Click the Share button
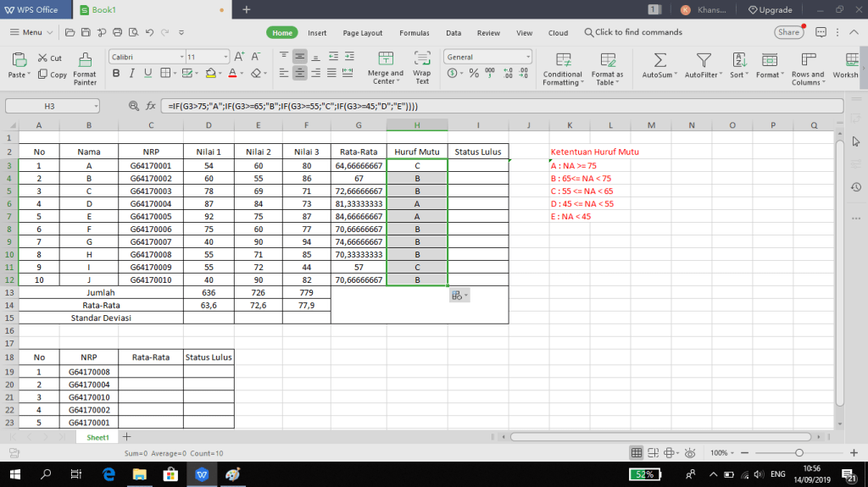The width and height of the screenshot is (868, 487). tap(788, 32)
